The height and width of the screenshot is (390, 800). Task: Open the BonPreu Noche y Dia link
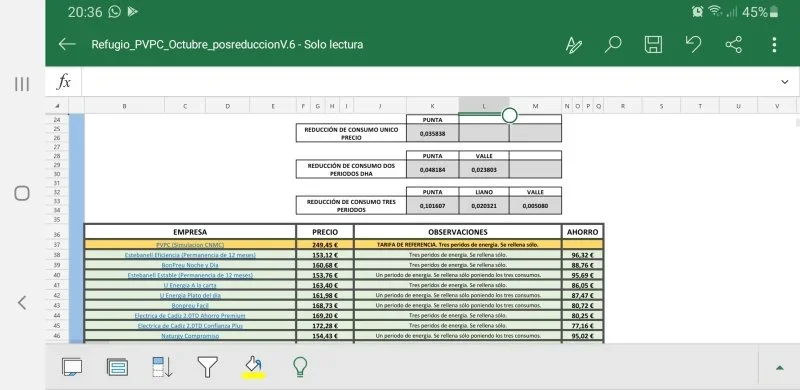tap(190, 265)
